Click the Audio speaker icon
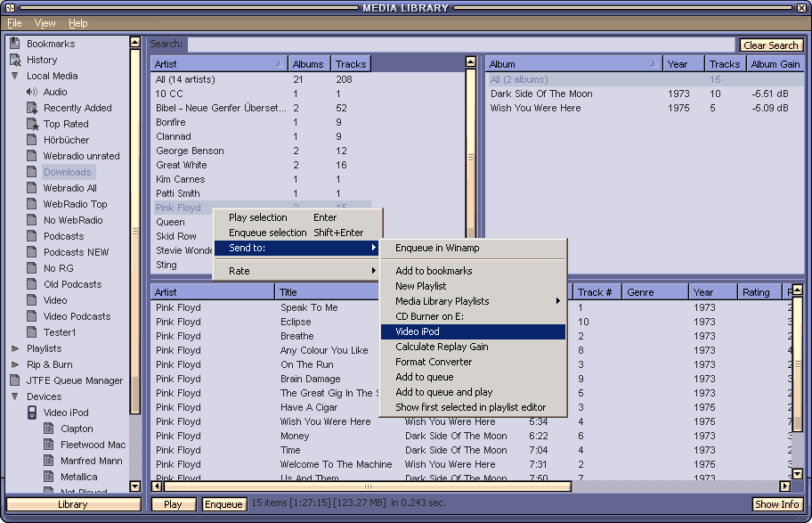This screenshot has width=812, height=523. (31, 92)
